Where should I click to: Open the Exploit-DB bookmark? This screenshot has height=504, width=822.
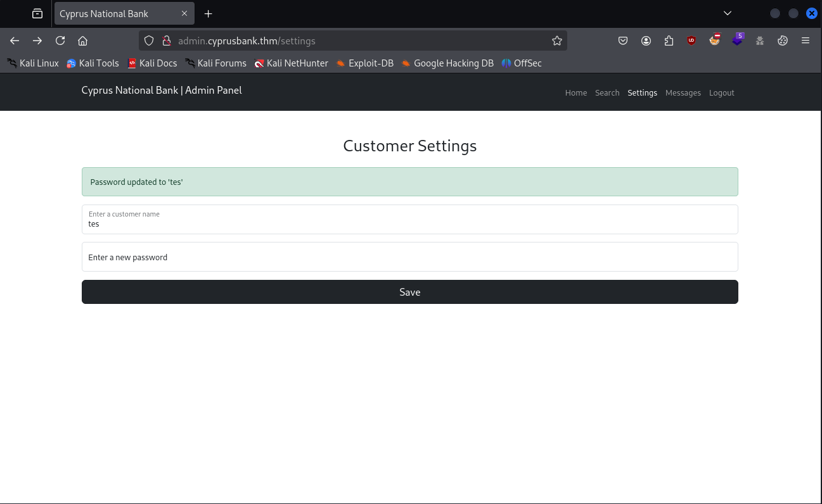pyautogui.click(x=365, y=63)
